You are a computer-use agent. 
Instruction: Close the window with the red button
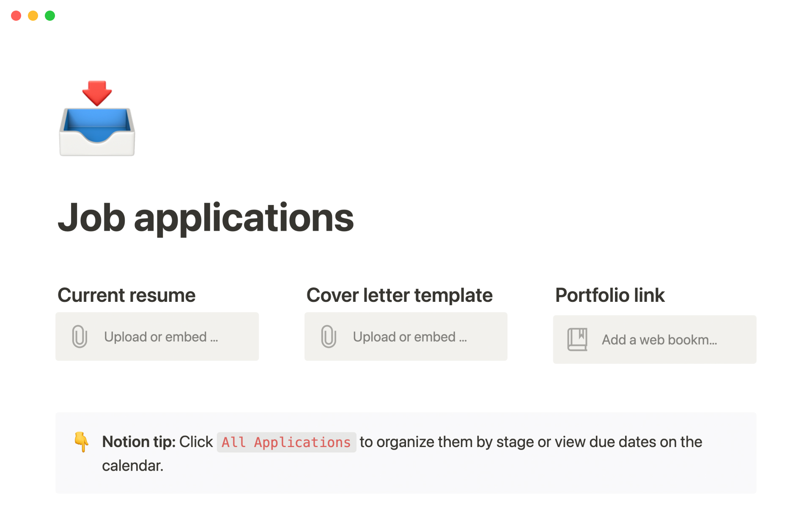pos(16,16)
